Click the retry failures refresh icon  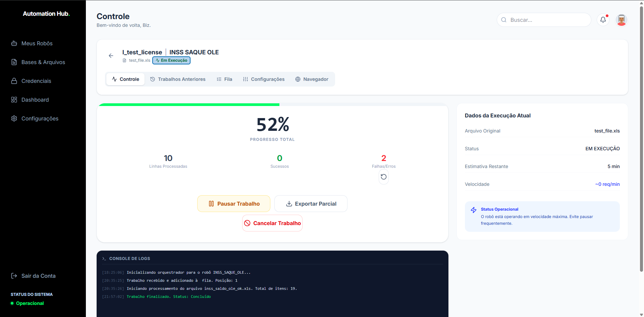point(383,177)
